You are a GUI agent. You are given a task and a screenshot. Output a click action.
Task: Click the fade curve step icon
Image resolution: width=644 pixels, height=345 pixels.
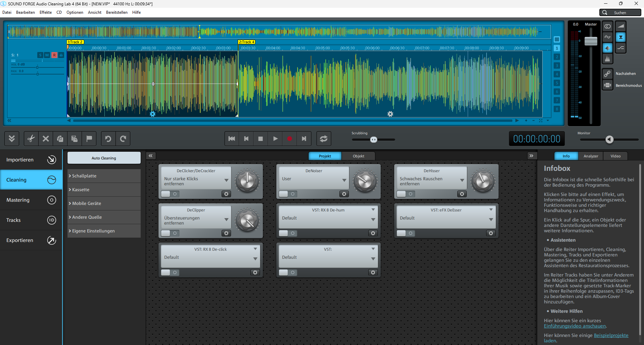point(620,48)
